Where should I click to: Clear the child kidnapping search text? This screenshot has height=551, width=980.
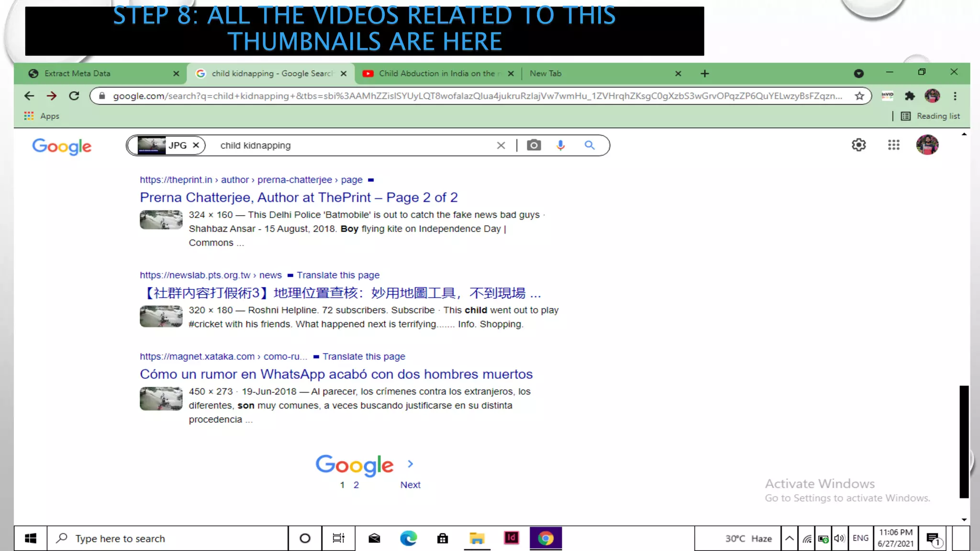pyautogui.click(x=501, y=145)
